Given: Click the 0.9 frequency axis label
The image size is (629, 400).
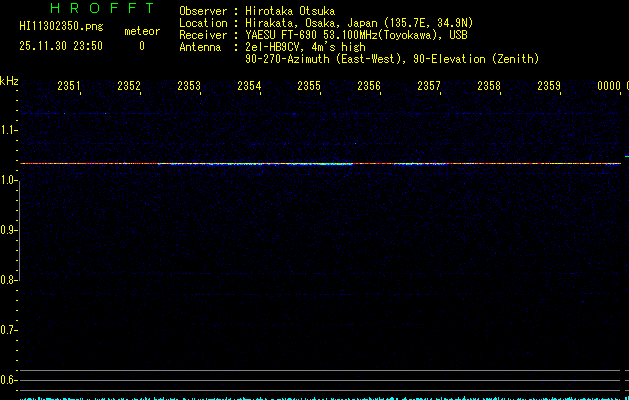Looking at the screenshot, I should click(9, 230).
